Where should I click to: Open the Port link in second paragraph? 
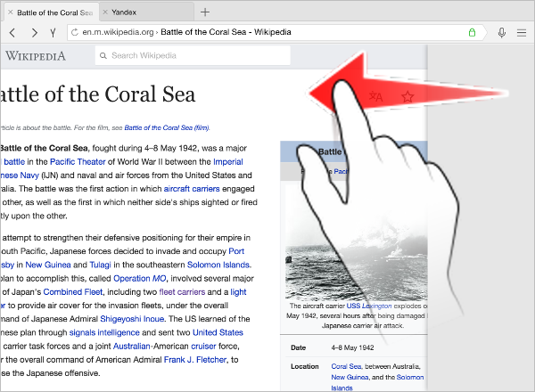click(x=236, y=251)
